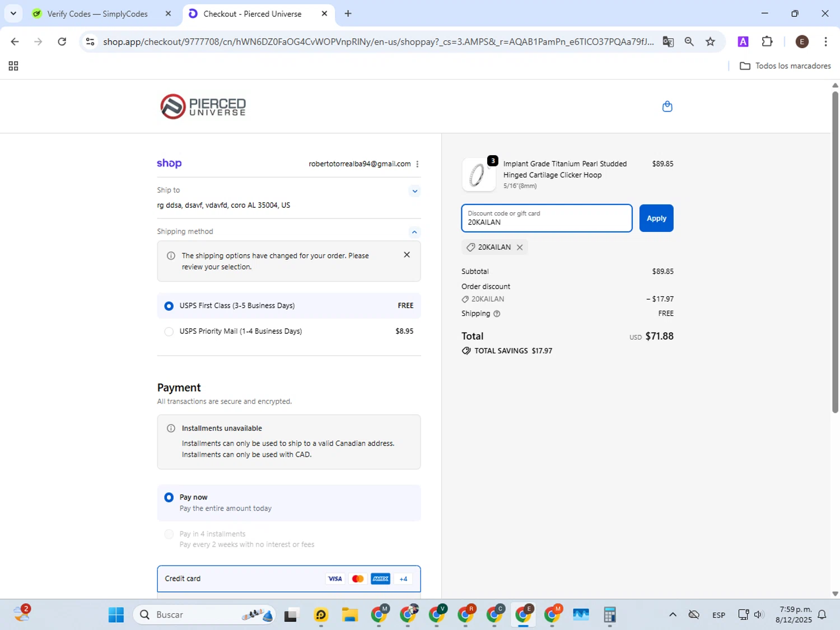Image resolution: width=840 pixels, height=630 pixels.
Task: Bookmark this page with the star icon
Action: coord(710,41)
